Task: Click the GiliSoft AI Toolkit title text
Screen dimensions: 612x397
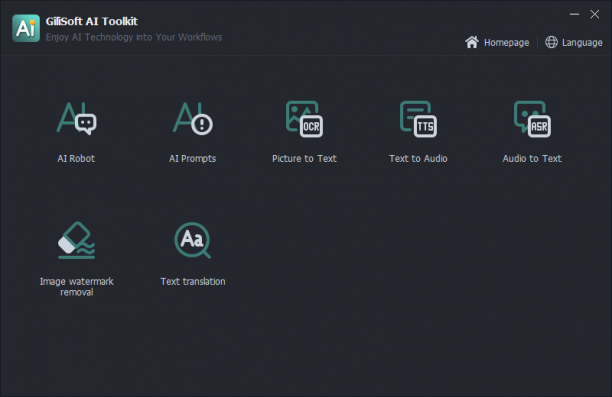Action: pos(92,21)
